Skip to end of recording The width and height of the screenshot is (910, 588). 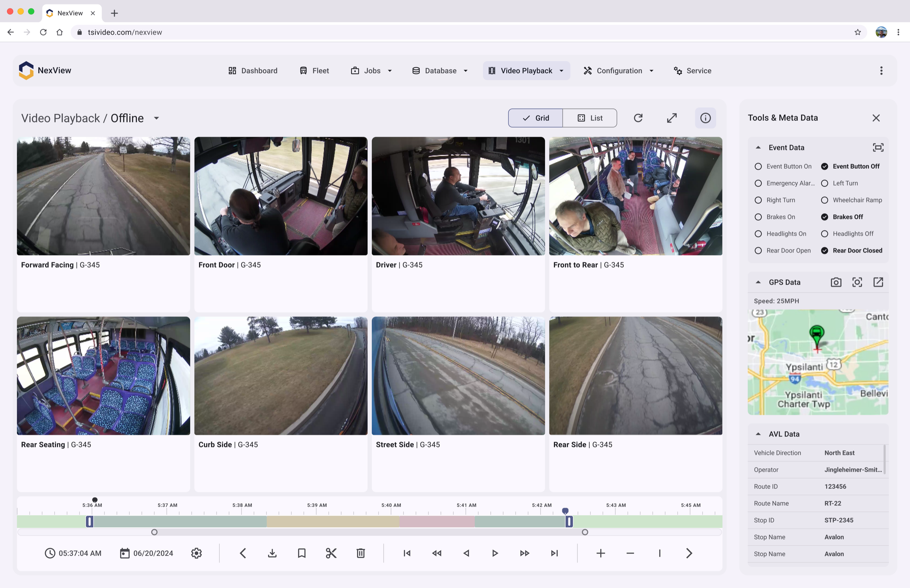(x=554, y=553)
